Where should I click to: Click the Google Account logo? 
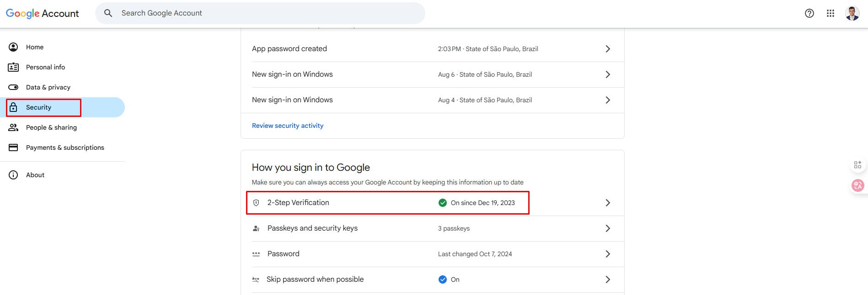42,13
